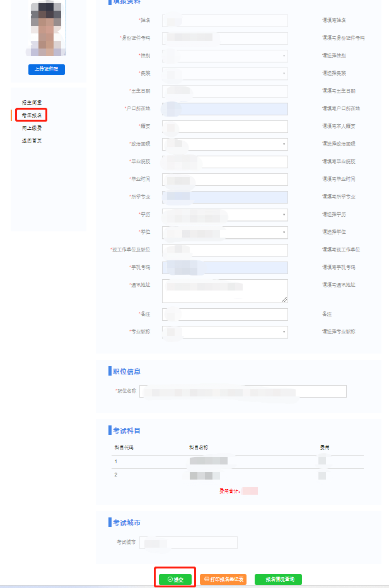Open the 学历 dropdown
The width and height of the screenshot is (389, 588).
tap(224, 215)
